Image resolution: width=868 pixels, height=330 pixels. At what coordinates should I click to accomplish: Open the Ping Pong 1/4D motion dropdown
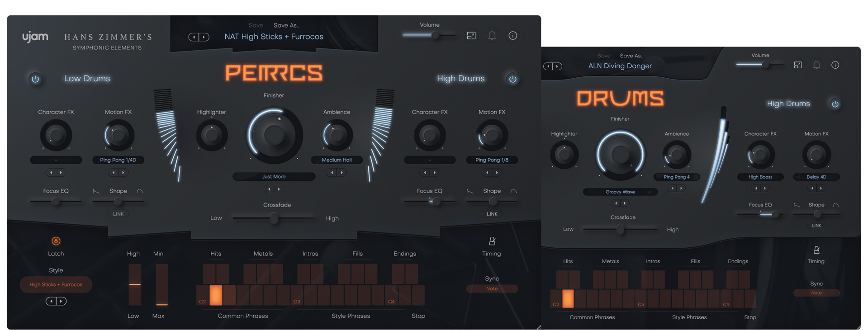(119, 160)
